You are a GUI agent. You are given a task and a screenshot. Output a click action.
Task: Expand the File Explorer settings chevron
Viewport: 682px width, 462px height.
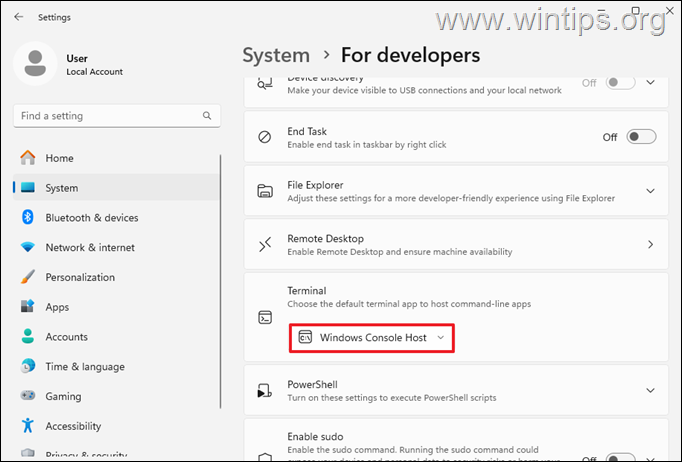click(x=650, y=191)
